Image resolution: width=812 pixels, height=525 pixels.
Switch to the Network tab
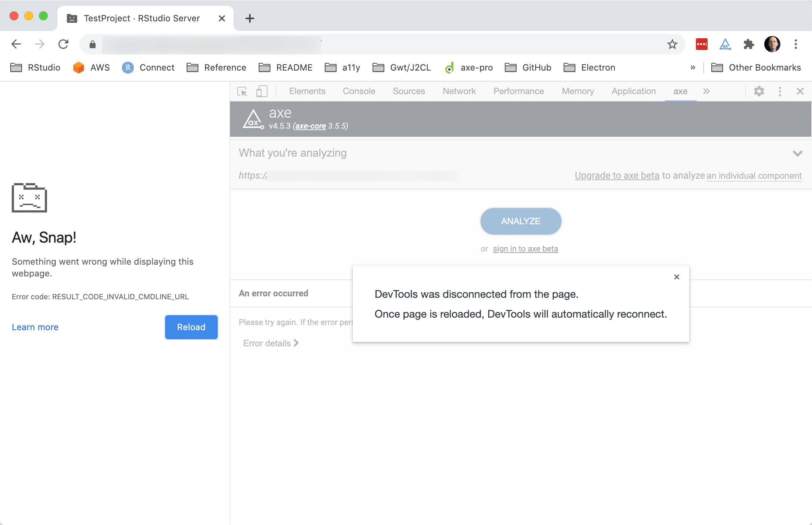tap(459, 91)
